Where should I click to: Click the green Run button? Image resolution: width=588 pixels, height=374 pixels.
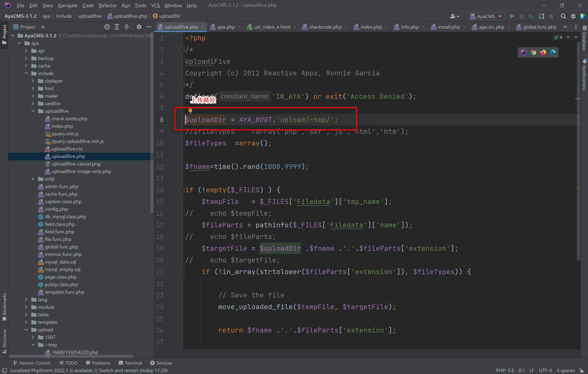512,16
